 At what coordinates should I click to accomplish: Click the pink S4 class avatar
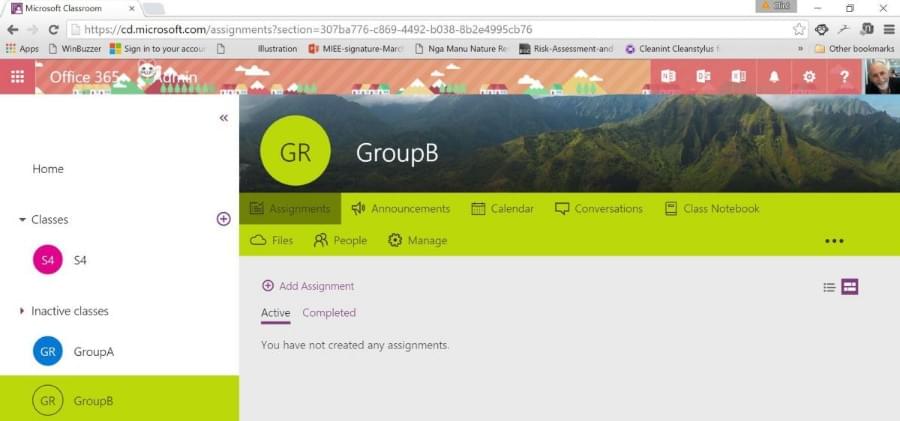(x=48, y=260)
